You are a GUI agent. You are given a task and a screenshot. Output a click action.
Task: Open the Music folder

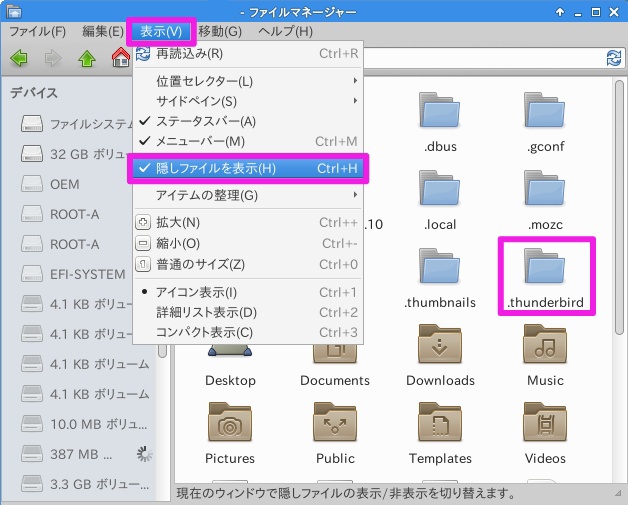pyautogui.click(x=545, y=356)
